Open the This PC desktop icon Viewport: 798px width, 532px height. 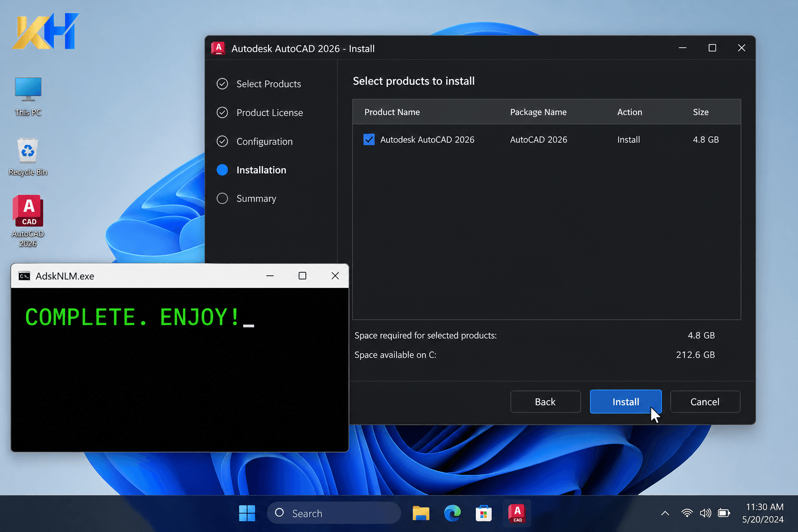click(x=28, y=97)
